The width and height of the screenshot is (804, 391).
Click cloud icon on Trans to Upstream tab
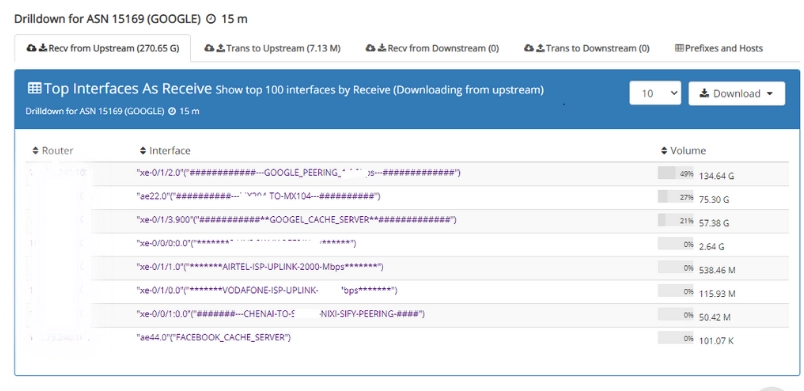tap(209, 48)
